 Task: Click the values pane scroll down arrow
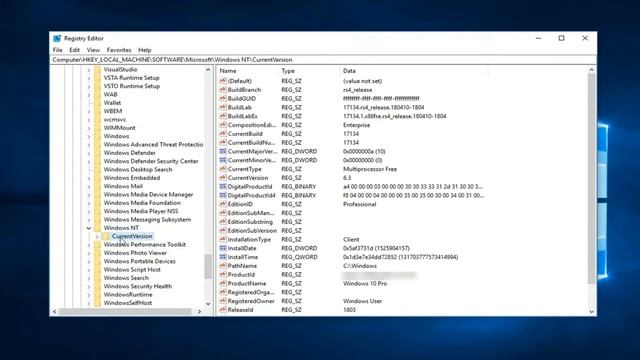coord(591,311)
